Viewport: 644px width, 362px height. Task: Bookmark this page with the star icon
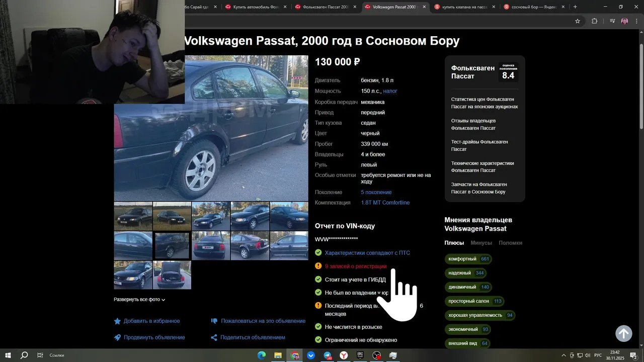click(578, 21)
